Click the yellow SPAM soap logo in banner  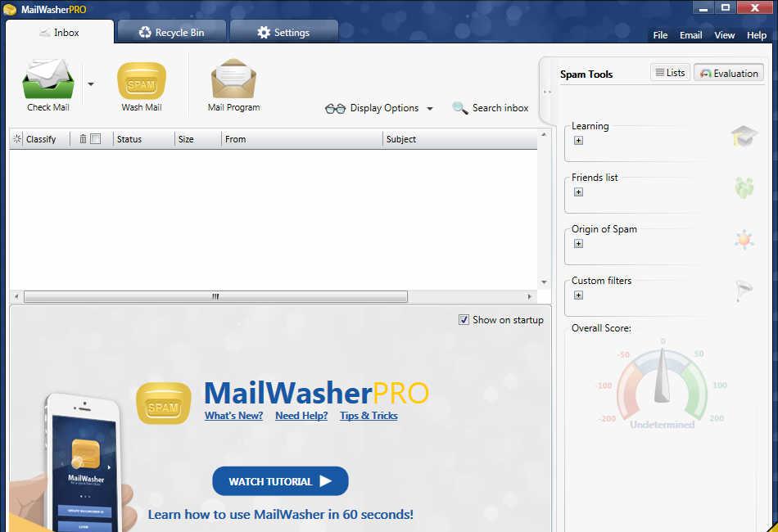point(163,403)
